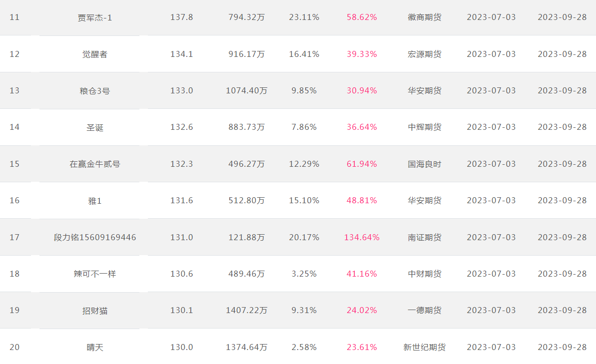The height and width of the screenshot is (364, 596).
Task: Click the 国海良时 broker name
Action: (425, 164)
